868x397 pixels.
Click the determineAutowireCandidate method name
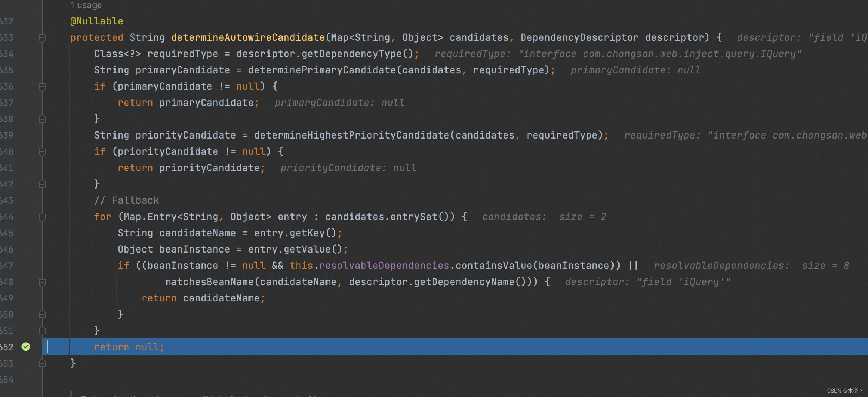[x=248, y=37]
